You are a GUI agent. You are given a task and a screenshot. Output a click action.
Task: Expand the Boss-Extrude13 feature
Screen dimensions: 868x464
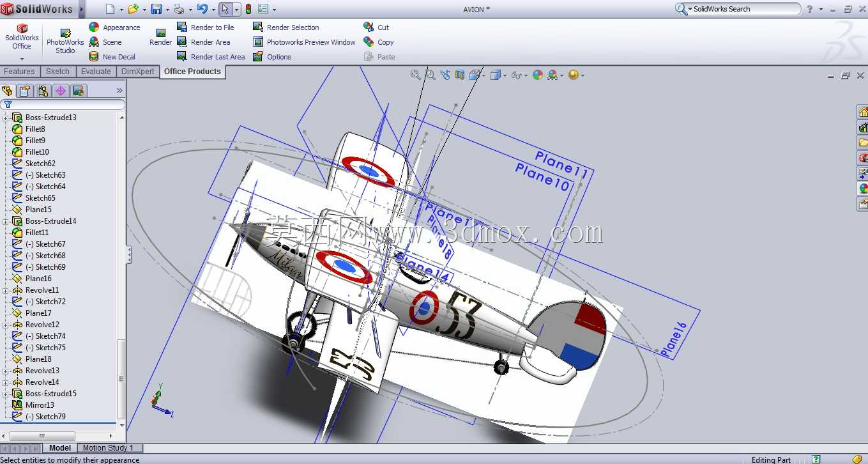click(5, 118)
